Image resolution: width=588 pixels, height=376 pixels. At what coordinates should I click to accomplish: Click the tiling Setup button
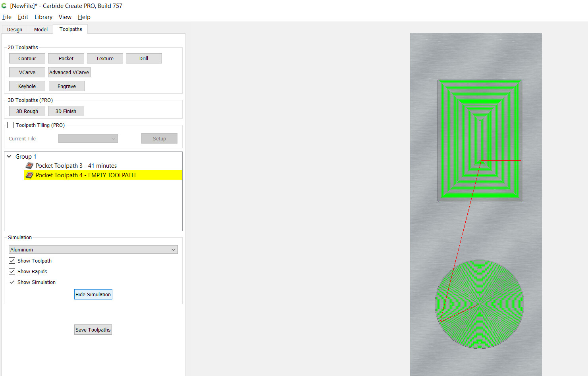coord(159,138)
